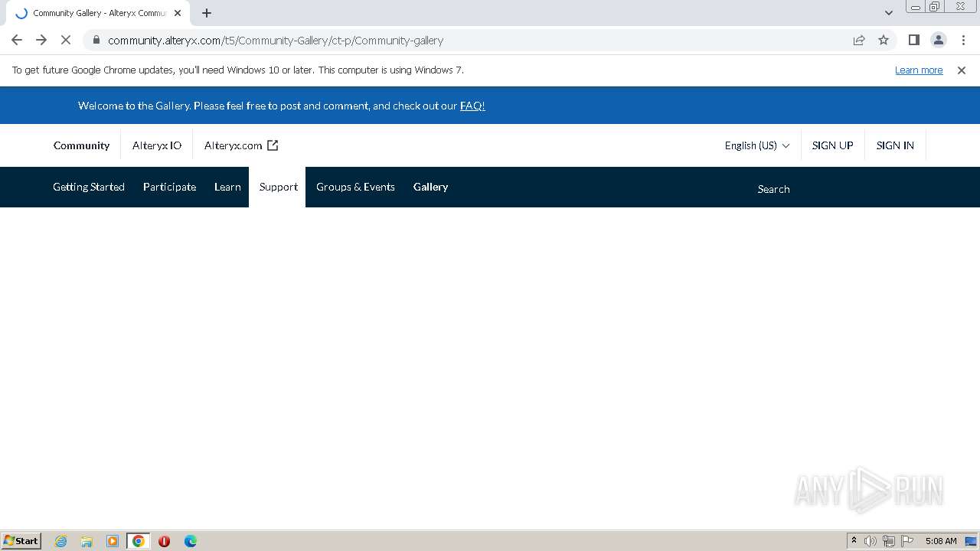
Task: Open a new browser tab
Action: (207, 13)
